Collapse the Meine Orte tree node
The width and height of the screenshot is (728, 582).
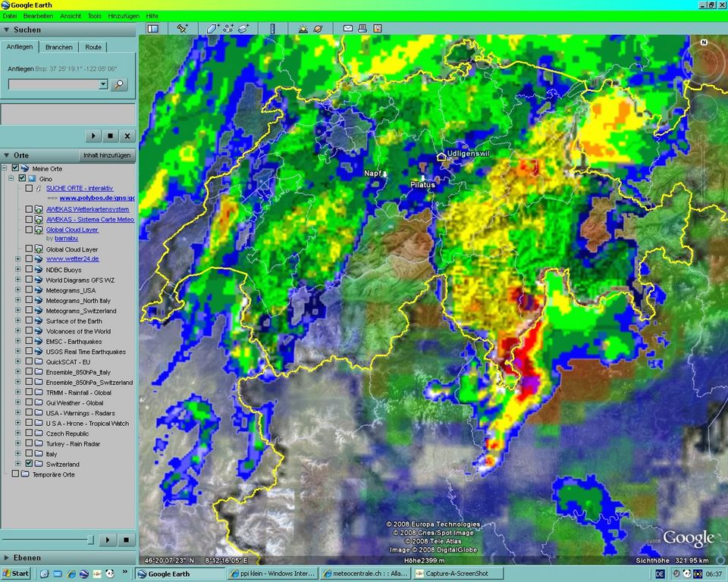[x=5, y=168]
